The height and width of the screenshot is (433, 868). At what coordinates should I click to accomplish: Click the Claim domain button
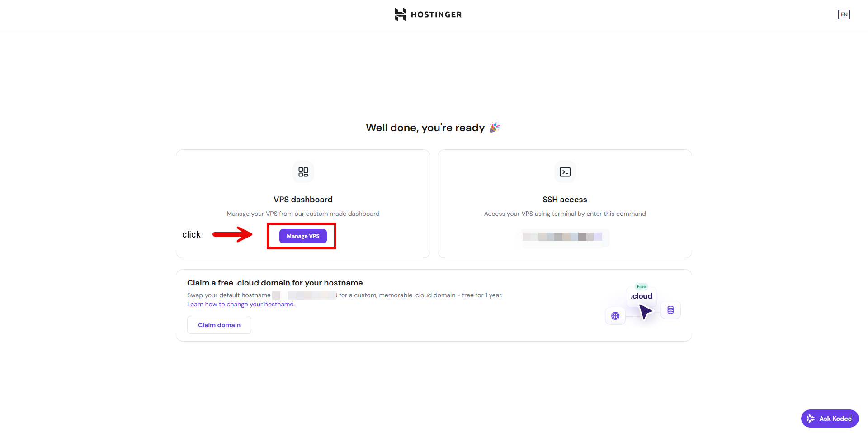click(x=219, y=325)
